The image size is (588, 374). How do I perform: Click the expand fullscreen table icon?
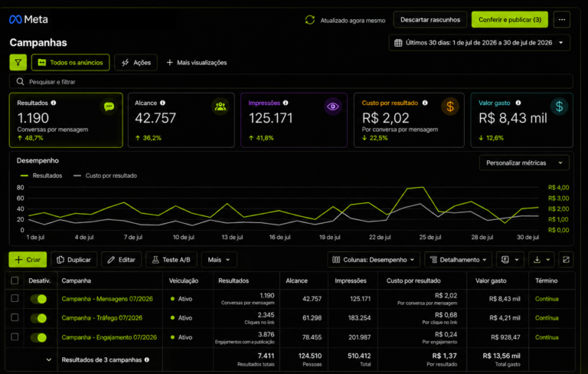tap(566, 260)
